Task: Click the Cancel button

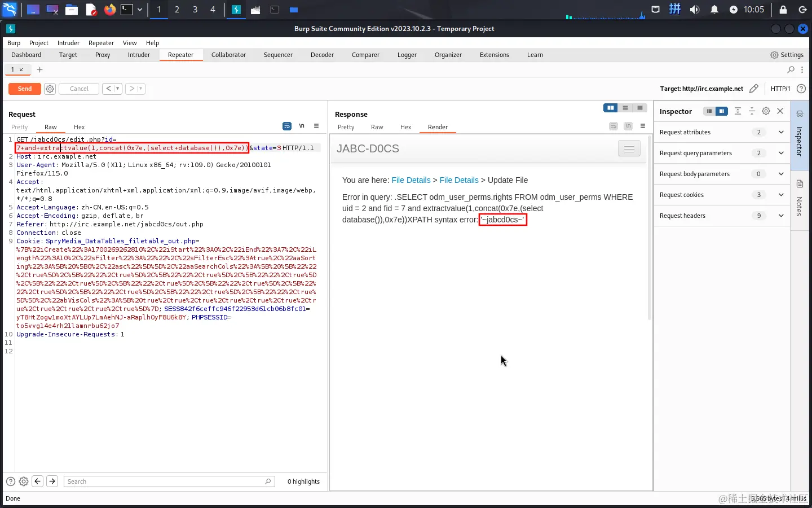Action: pyautogui.click(x=79, y=89)
